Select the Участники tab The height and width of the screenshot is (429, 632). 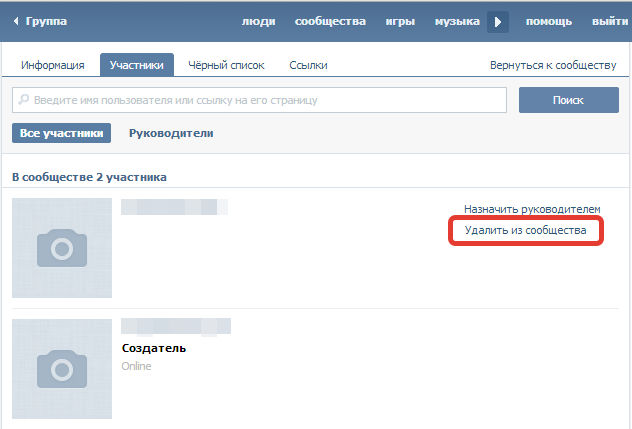click(x=137, y=65)
